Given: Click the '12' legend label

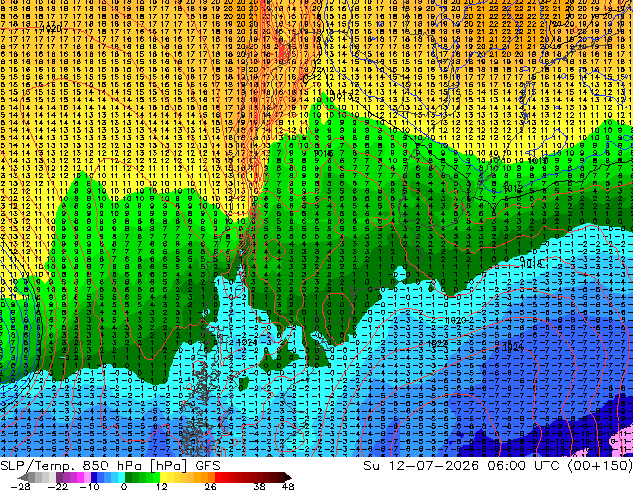Looking at the screenshot, I should click(162, 486).
